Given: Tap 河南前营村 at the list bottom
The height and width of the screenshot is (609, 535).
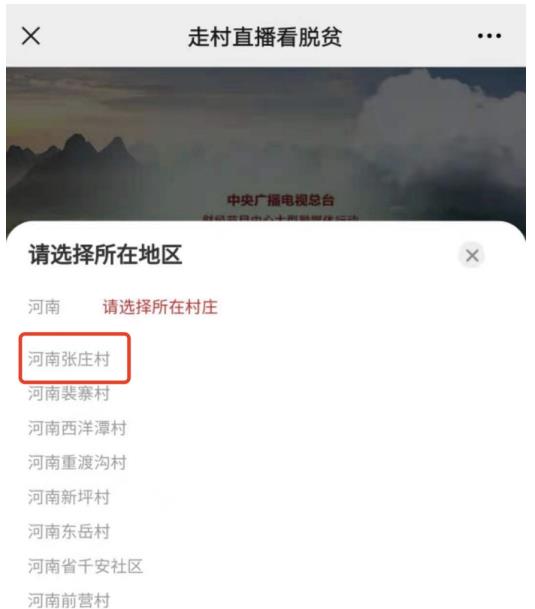Looking at the screenshot, I should pyautogui.click(x=69, y=600).
